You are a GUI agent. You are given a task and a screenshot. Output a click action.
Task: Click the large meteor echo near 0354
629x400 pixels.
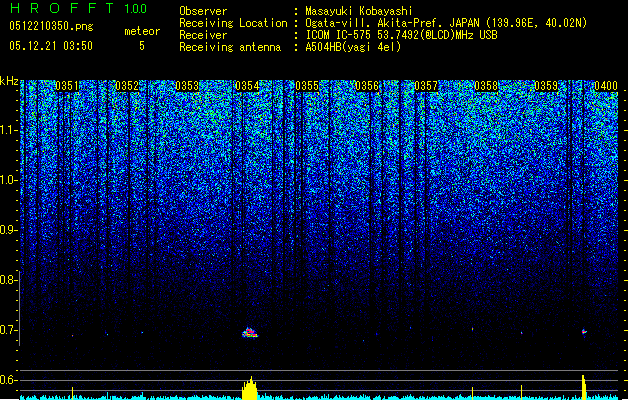pos(250,333)
